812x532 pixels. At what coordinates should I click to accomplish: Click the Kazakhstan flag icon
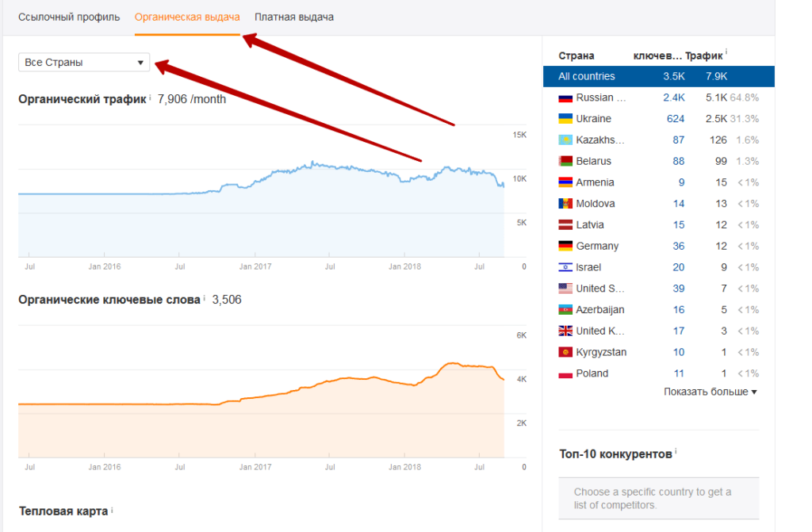tap(565, 140)
